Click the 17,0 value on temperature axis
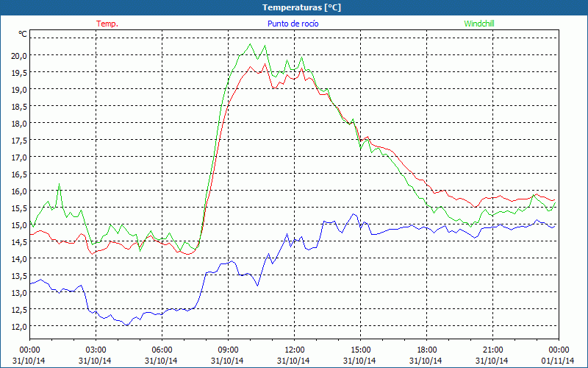The width and height of the screenshot is (588, 368). coord(20,157)
